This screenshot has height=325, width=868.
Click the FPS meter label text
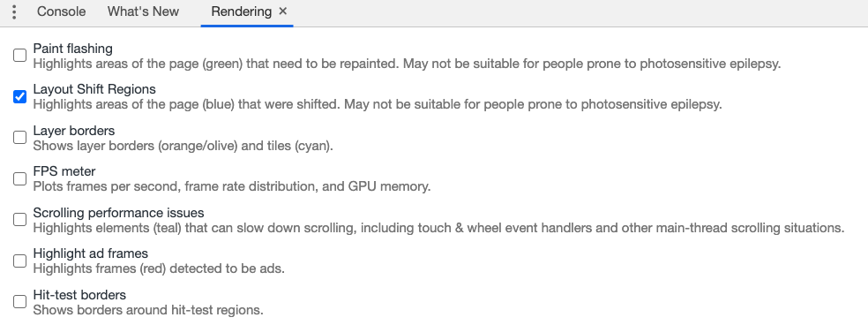coord(64,171)
